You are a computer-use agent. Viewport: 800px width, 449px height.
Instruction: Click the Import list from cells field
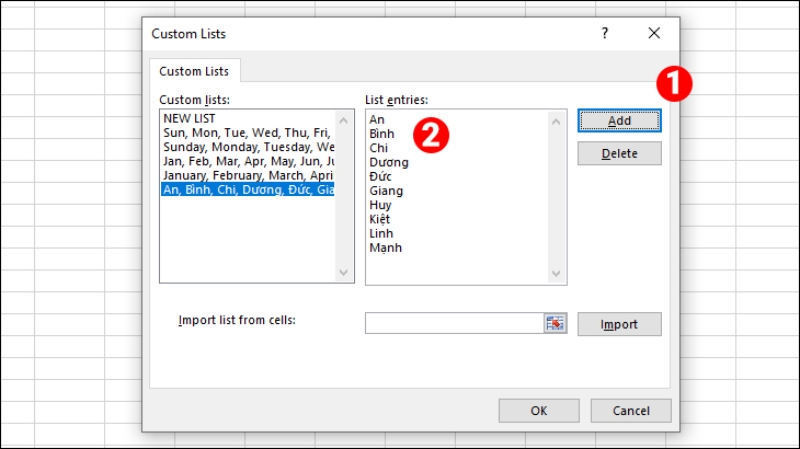[455, 323]
